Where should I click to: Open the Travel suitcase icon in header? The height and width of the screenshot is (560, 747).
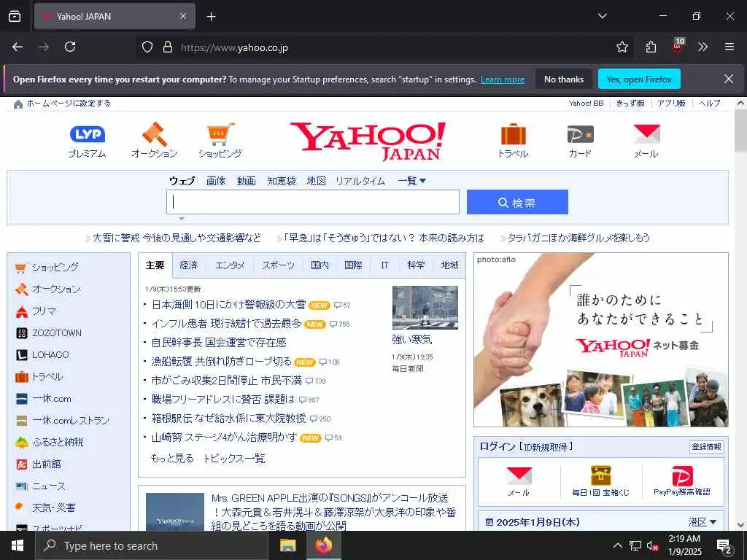(x=513, y=134)
